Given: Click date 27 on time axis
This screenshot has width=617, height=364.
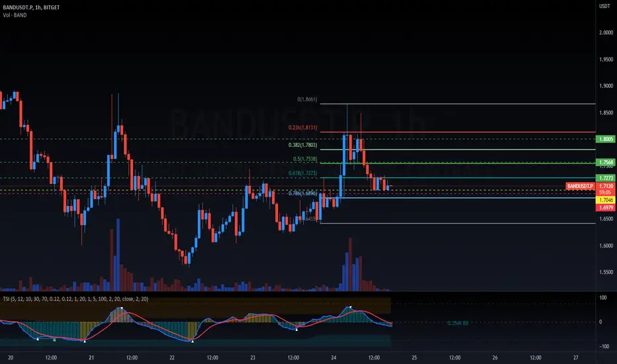Looking at the screenshot, I should pos(576,357).
